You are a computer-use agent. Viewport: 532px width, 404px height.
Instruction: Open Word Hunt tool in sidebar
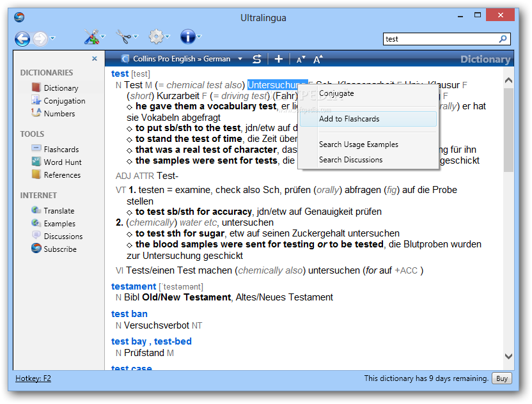(x=56, y=162)
